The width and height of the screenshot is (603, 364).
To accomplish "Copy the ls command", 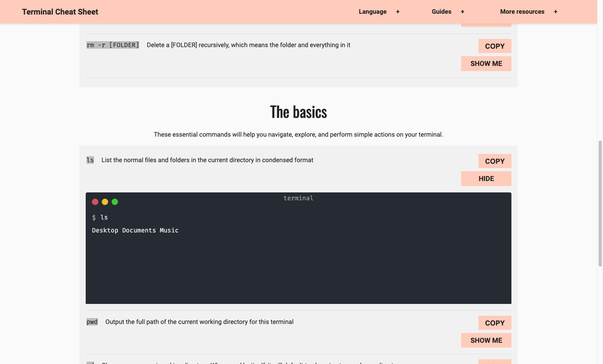I will (495, 161).
